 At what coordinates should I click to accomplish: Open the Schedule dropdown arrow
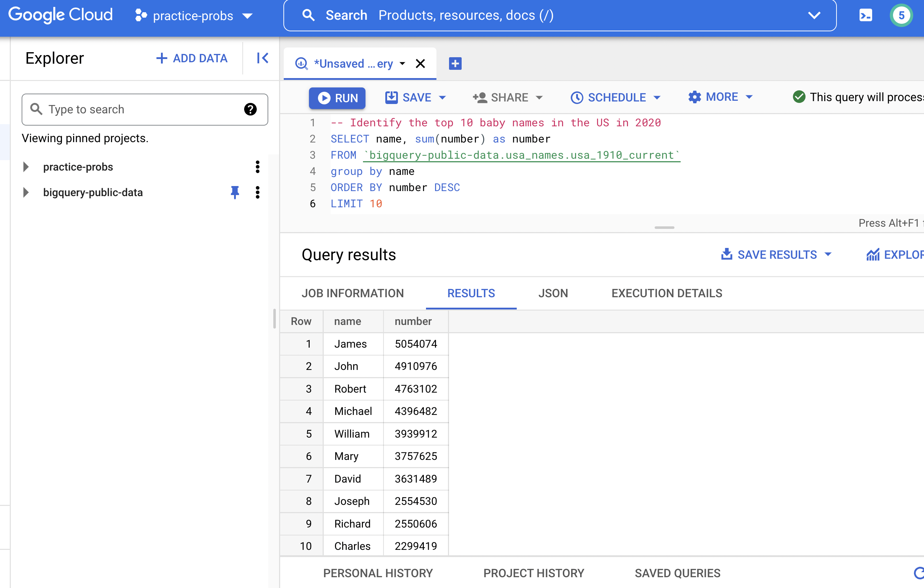coord(657,98)
